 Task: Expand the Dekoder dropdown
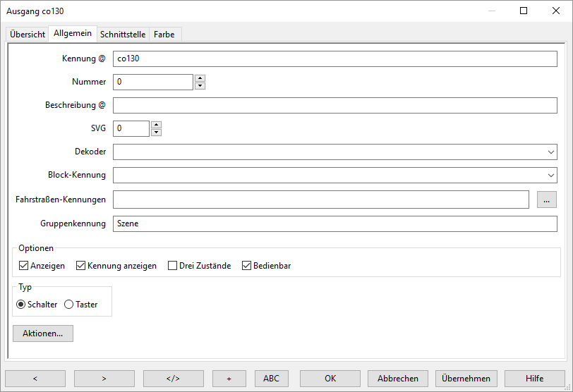tap(550, 152)
